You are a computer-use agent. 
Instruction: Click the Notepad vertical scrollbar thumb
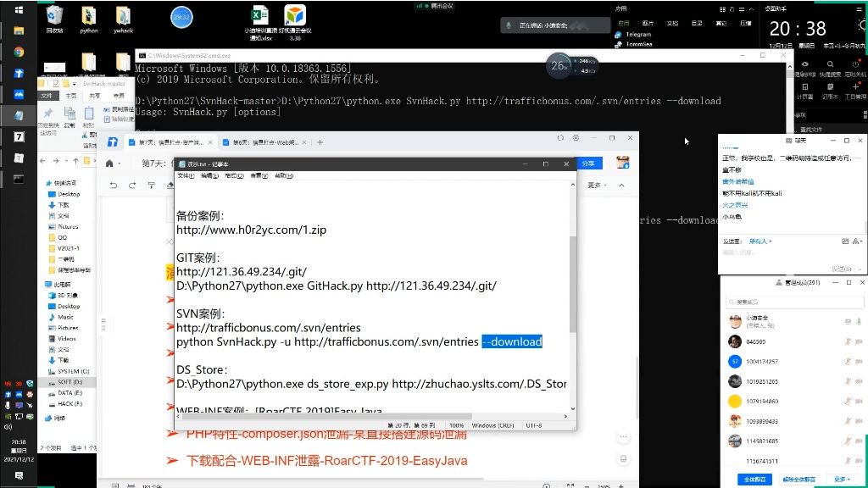click(x=572, y=284)
